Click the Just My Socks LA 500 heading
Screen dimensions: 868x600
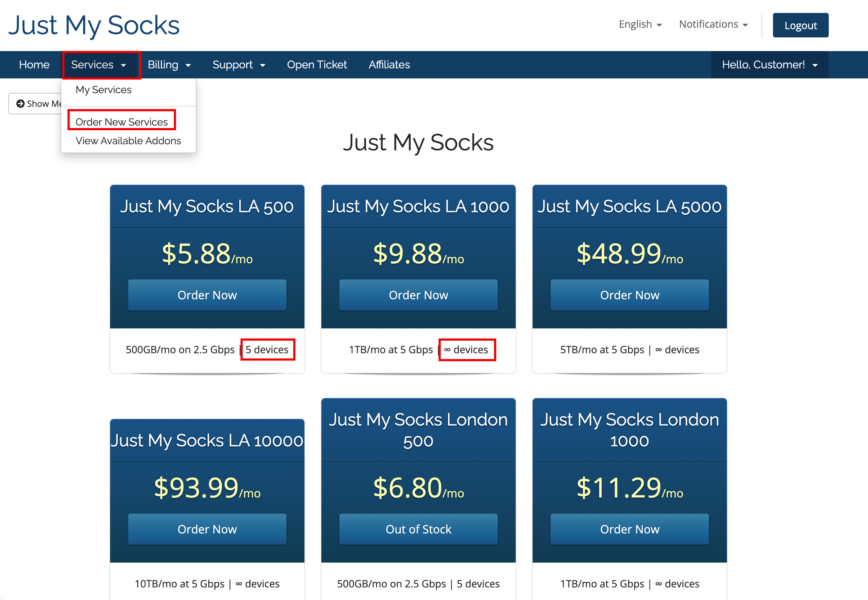pos(207,207)
